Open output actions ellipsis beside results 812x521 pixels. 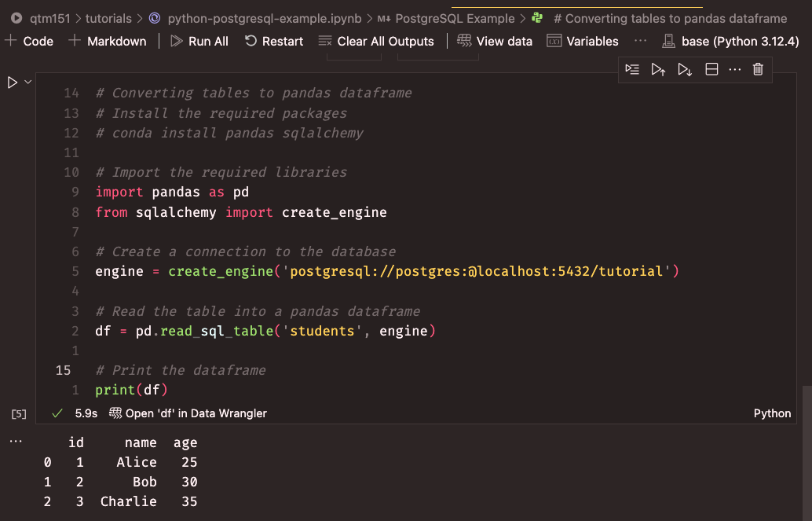16,442
